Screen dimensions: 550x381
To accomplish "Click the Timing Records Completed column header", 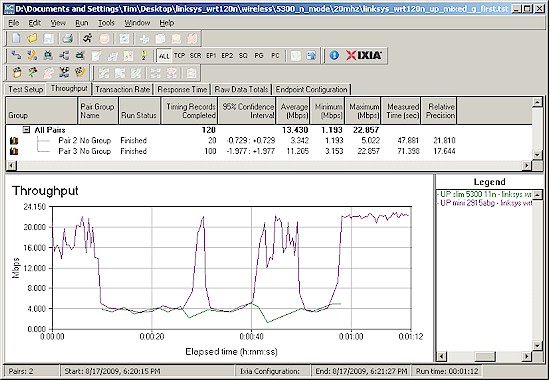I will pos(189,111).
